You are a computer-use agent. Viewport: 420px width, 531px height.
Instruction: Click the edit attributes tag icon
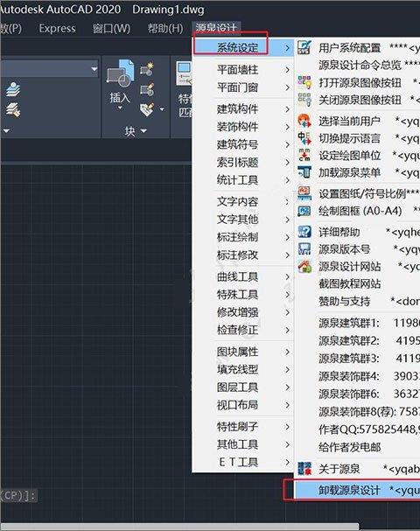147,109
